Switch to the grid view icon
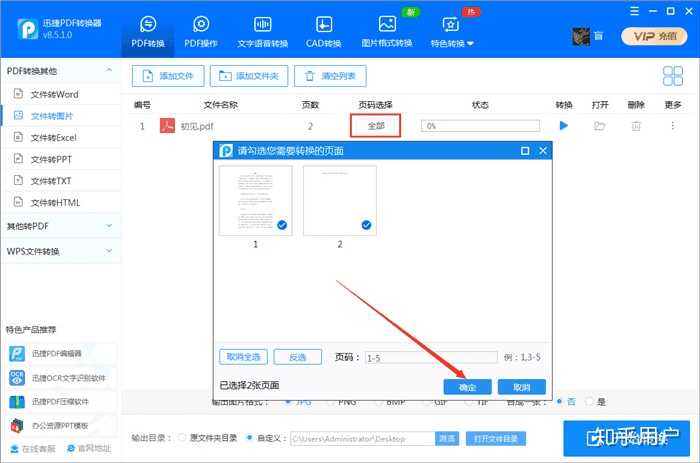Viewport: 700px width, 463px height. click(x=672, y=76)
